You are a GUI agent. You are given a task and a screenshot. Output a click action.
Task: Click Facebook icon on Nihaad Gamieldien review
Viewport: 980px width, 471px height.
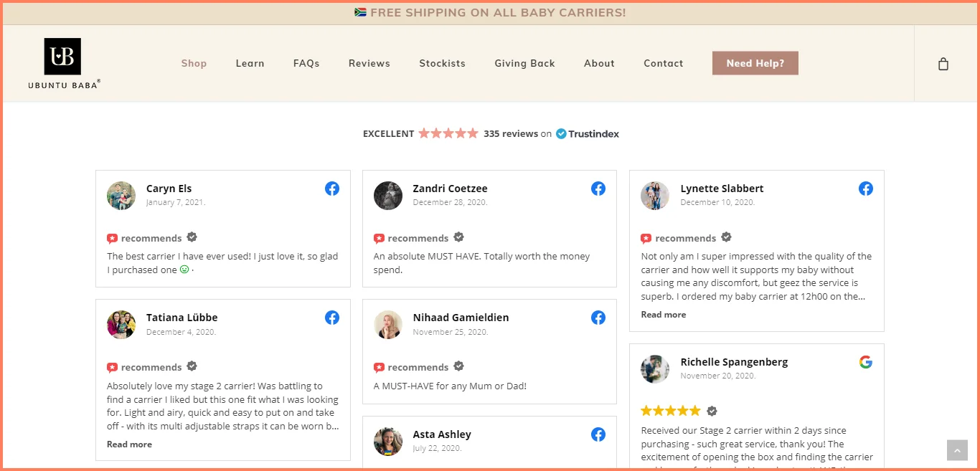(x=598, y=318)
